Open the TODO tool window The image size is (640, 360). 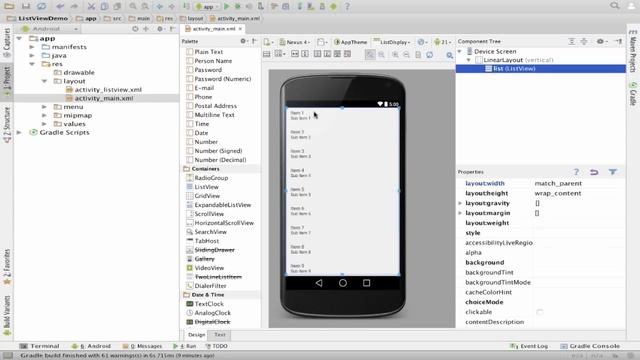(x=216, y=346)
